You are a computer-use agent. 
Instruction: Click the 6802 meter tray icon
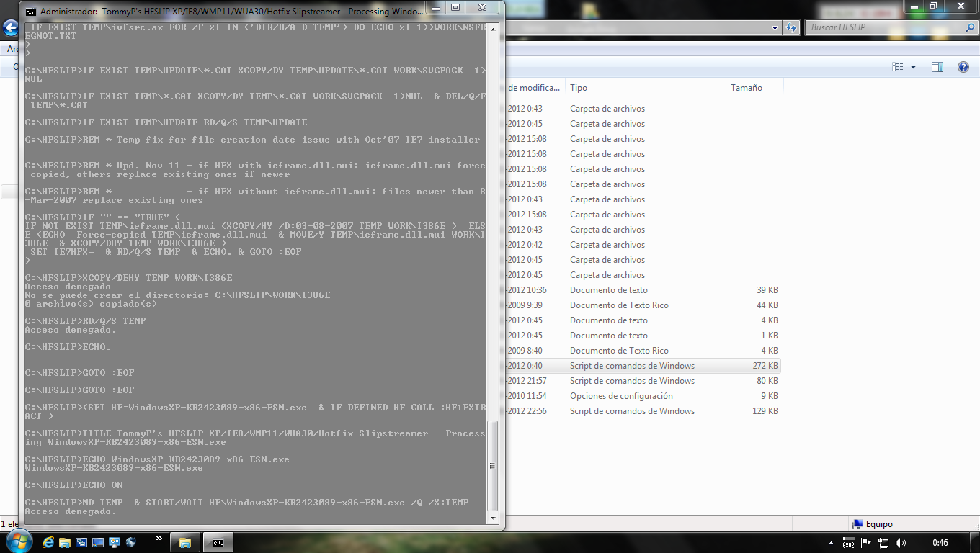(x=848, y=542)
